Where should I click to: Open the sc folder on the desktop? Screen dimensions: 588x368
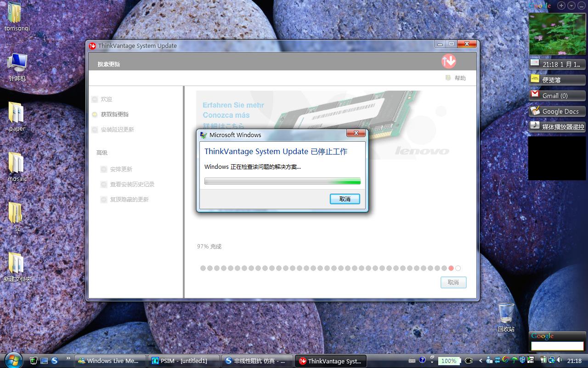click(17, 217)
